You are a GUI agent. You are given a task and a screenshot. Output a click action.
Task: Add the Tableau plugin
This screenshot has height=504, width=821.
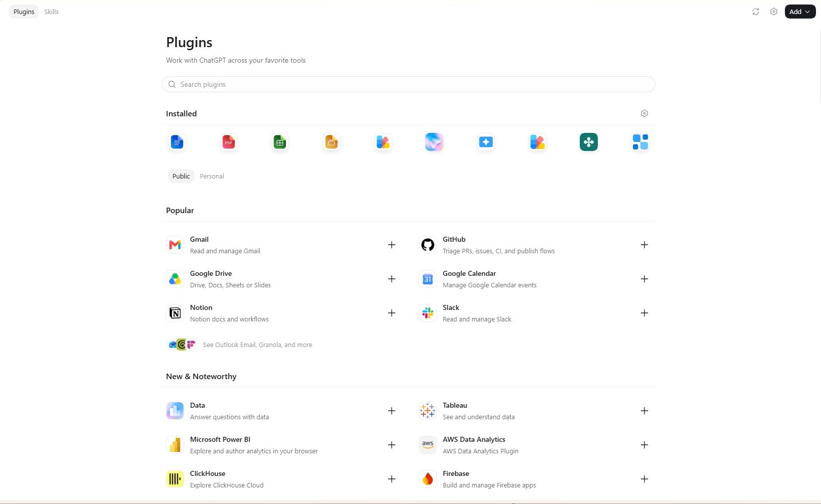pyautogui.click(x=644, y=411)
